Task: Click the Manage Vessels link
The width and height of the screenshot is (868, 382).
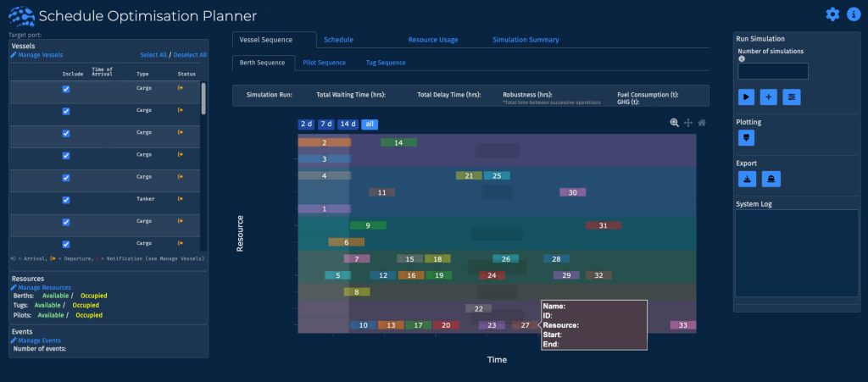Action: pyautogui.click(x=39, y=55)
